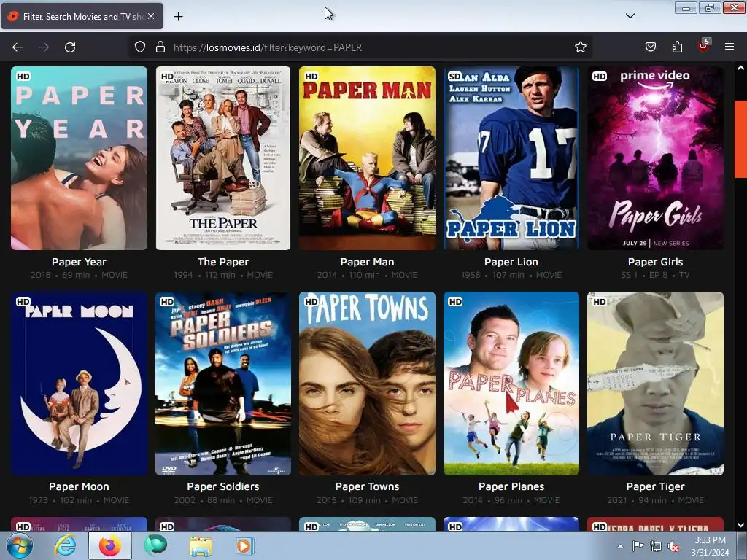
Task: Click the HD badge on Paper Girls
Action: 600,76
